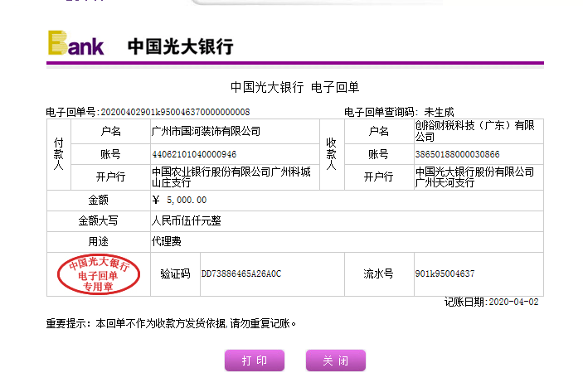Screen dimensions: 583x392
Task: Select the 金额大写 row label
Action: [x=98, y=220]
